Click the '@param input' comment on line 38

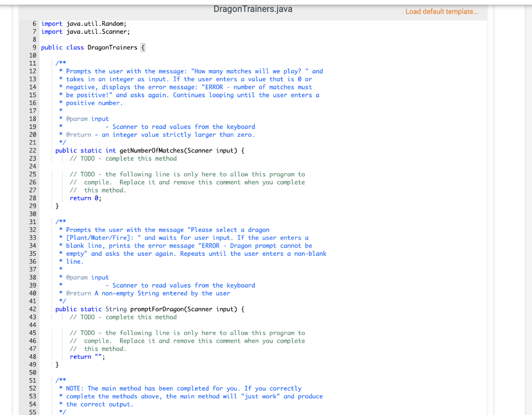click(x=84, y=278)
